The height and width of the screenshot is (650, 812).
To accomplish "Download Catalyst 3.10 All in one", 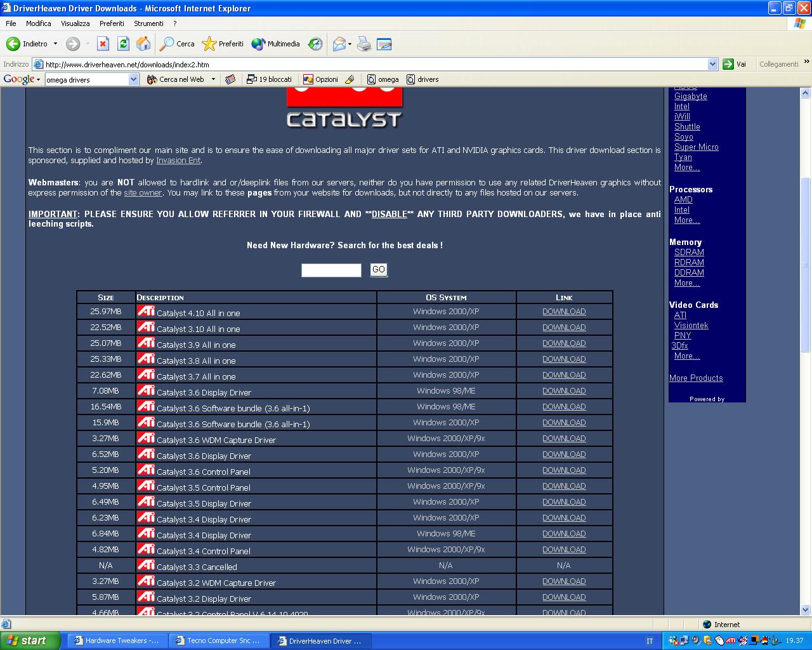I will (564, 328).
